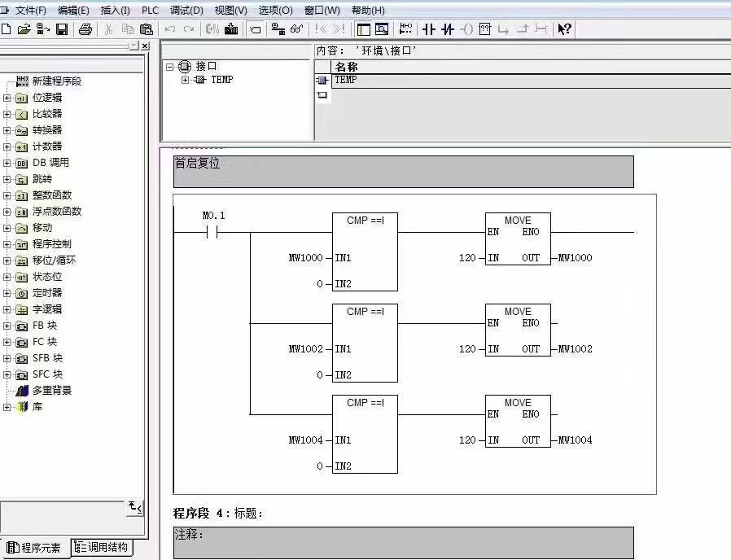The height and width of the screenshot is (560, 731).
Task: Click the Save icon in the toolbar
Action: (x=61, y=29)
